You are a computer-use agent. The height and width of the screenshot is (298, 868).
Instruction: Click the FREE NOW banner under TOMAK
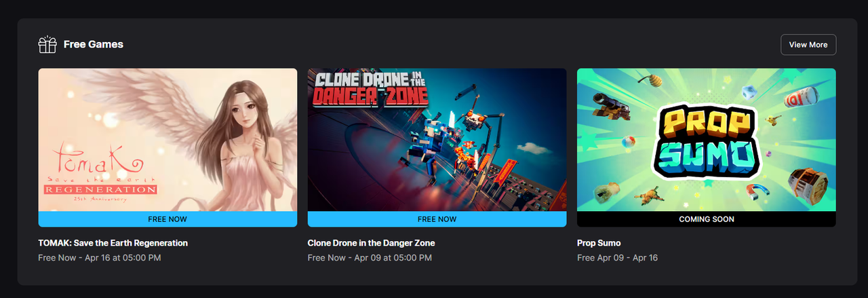pos(167,219)
